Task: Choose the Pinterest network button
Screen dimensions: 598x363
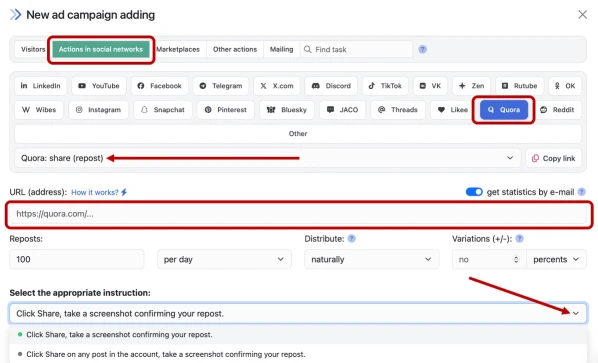Action: (226, 110)
